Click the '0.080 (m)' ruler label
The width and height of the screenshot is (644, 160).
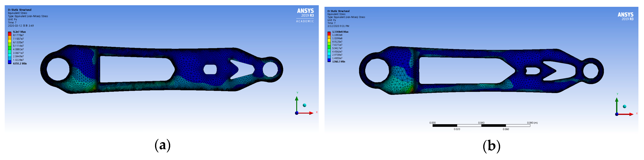click(532, 123)
